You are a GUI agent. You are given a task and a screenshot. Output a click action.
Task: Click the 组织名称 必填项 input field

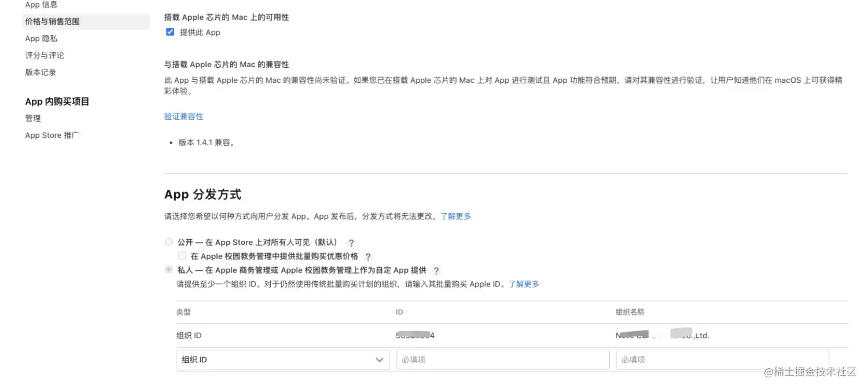pos(723,359)
